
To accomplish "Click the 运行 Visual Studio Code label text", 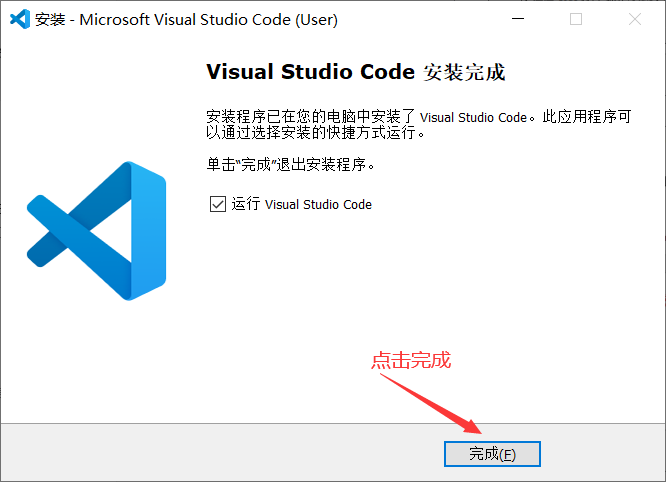I will (302, 204).
